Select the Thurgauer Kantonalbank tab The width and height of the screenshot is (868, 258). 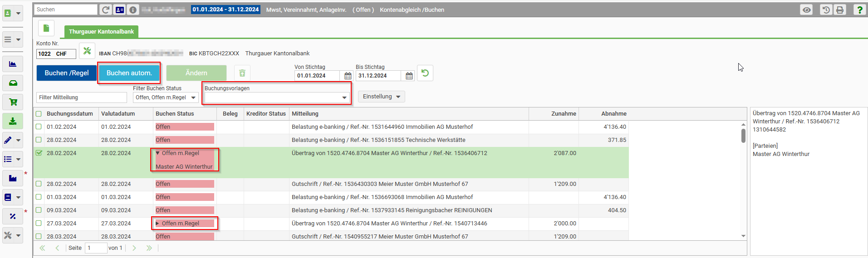[101, 32]
